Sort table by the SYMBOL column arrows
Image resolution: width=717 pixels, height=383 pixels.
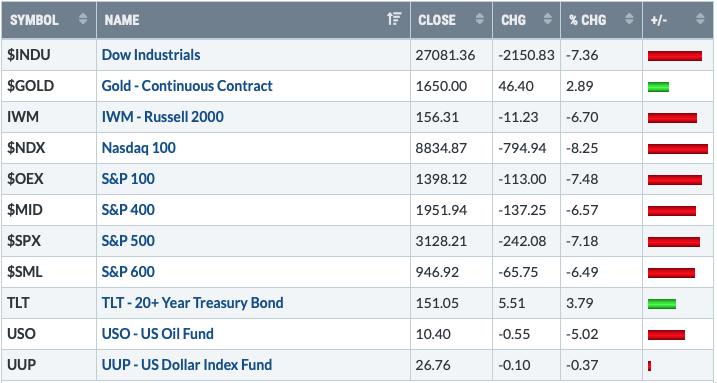click(x=83, y=19)
